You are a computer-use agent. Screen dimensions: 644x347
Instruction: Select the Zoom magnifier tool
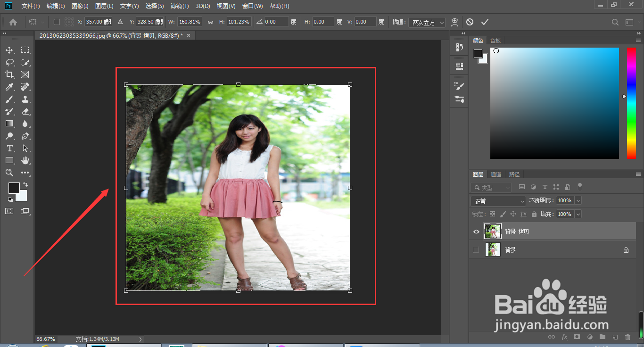9,173
